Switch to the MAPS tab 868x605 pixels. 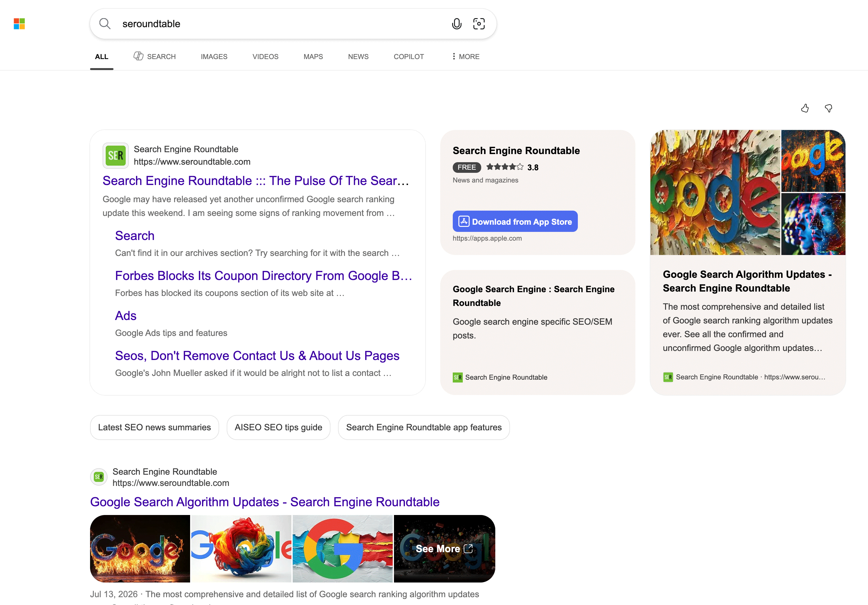[x=313, y=57]
